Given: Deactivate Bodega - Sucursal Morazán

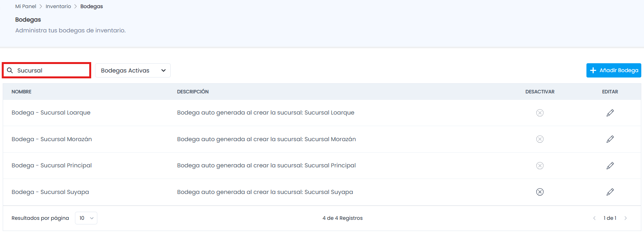Looking at the screenshot, I should pyautogui.click(x=540, y=139).
